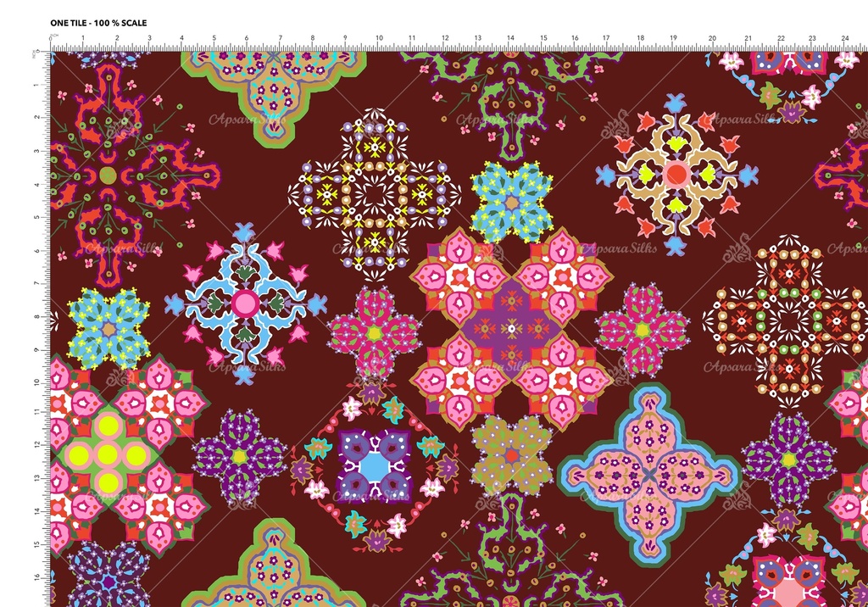Pick the 15 mark on the top ruler
The width and height of the screenshot is (868, 607).
[543, 39]
